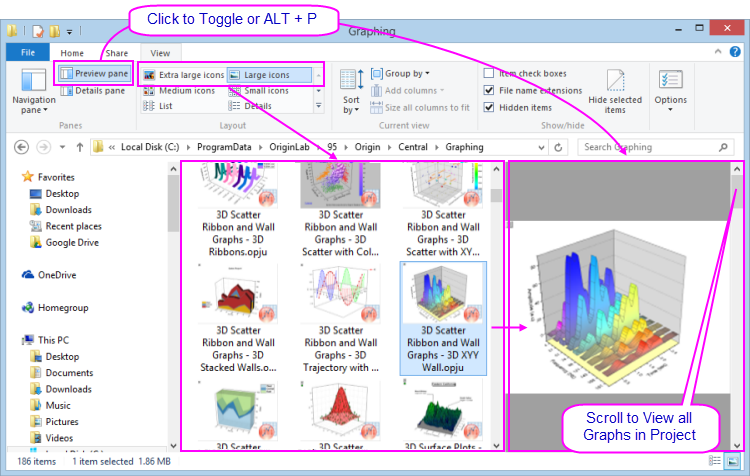750x476 pixels.
Task: Select Extra large icons layout
Action: [182, 75]
